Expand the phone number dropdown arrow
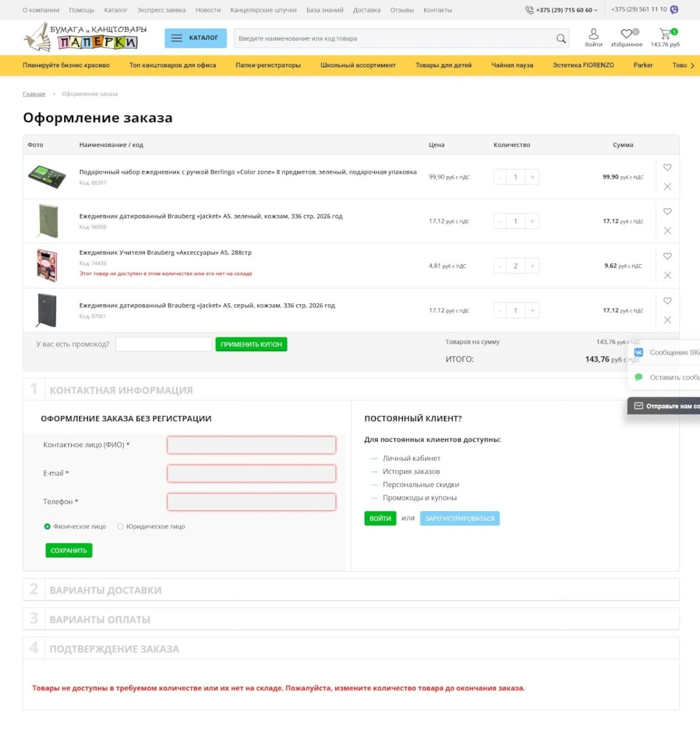 pos(596,10)
